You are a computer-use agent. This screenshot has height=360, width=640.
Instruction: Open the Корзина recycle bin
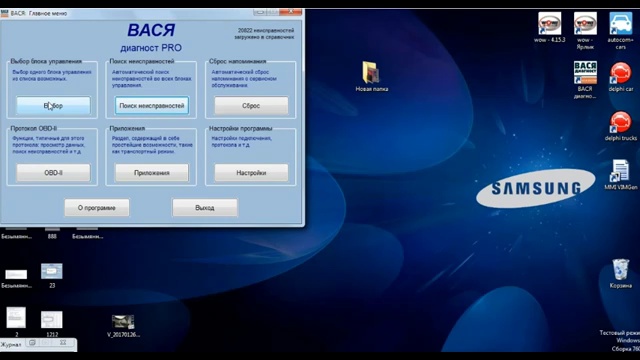620,273
